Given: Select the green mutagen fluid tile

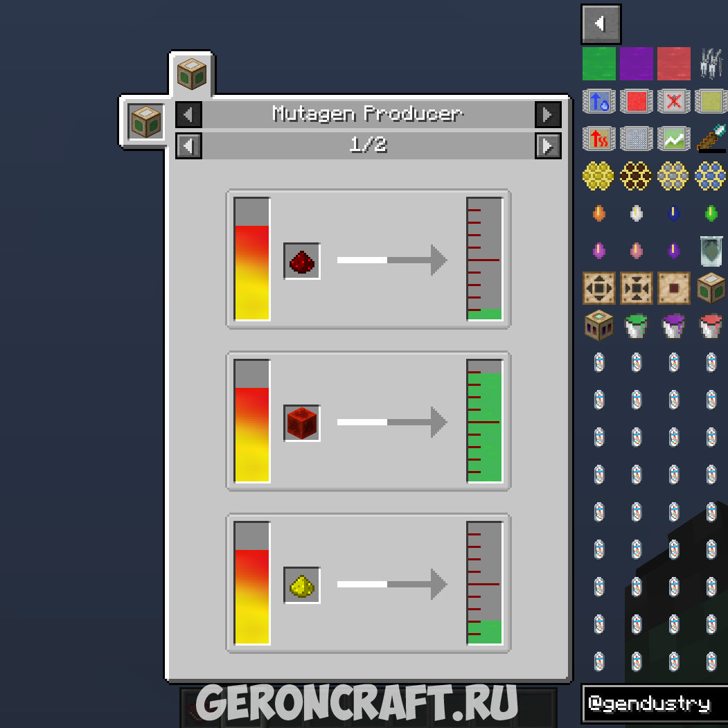Looking at the screenshot, I should (x=599, y=64).
